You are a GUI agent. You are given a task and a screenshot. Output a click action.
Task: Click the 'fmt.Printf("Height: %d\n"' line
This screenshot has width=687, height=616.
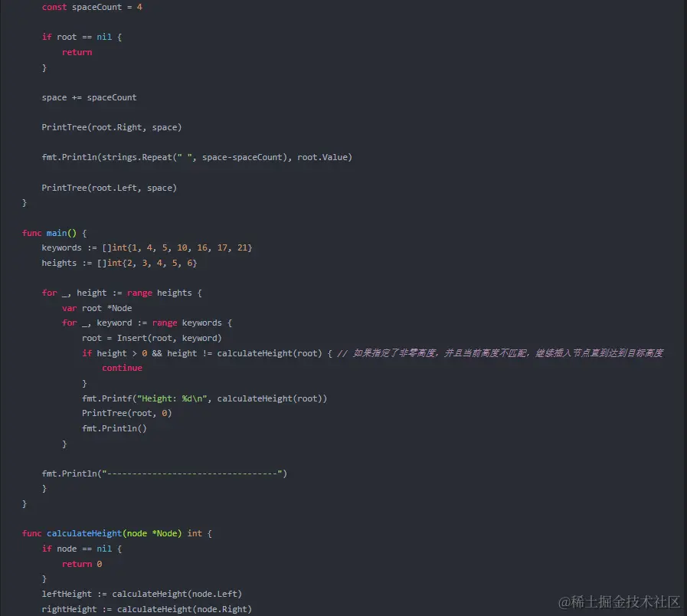pyautogui.click(x=204, y=398)
